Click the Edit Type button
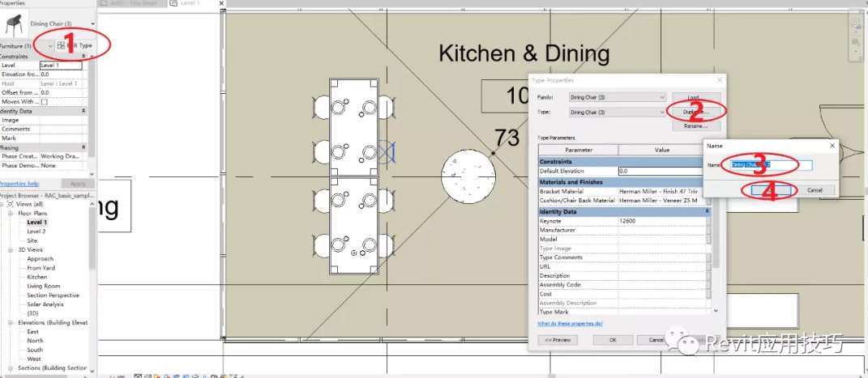Image resolution: width=868 pixels, height=378 pixels. tap(75, 46)
